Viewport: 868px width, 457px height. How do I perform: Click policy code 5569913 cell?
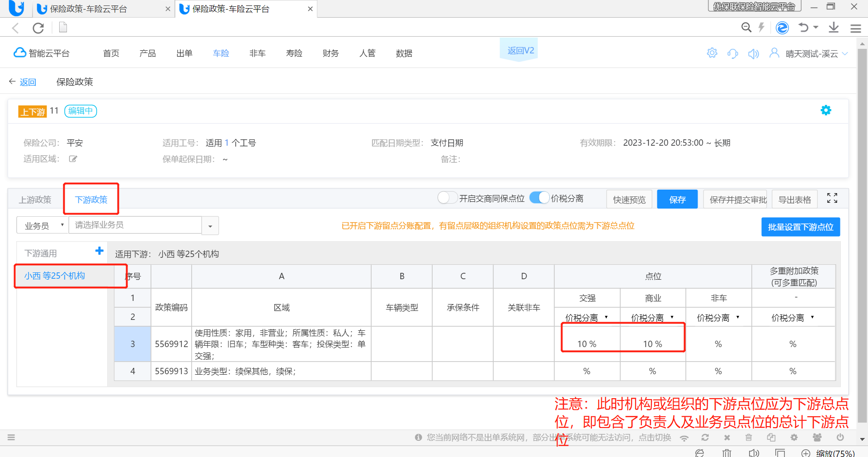click(171, 371)
